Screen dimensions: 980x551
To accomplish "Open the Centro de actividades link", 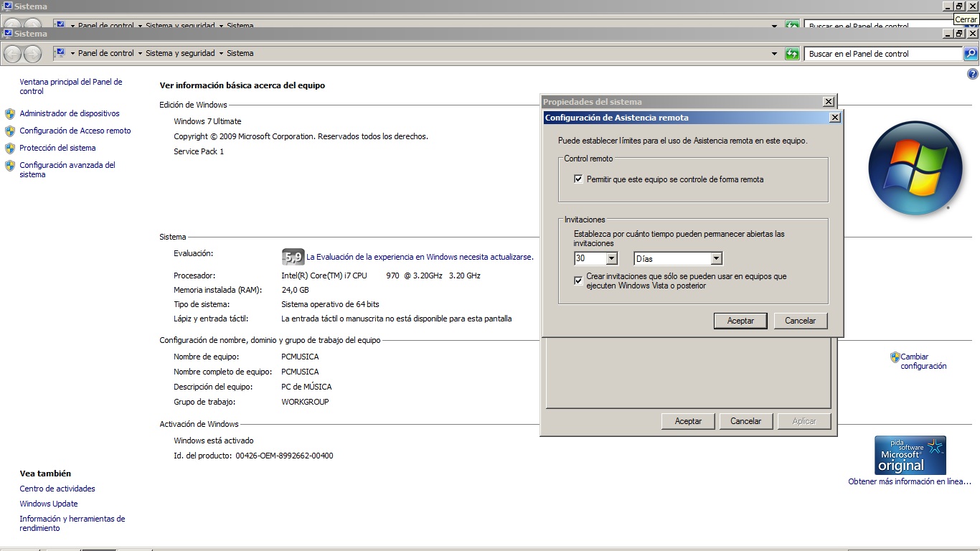I will click(57, 489).
